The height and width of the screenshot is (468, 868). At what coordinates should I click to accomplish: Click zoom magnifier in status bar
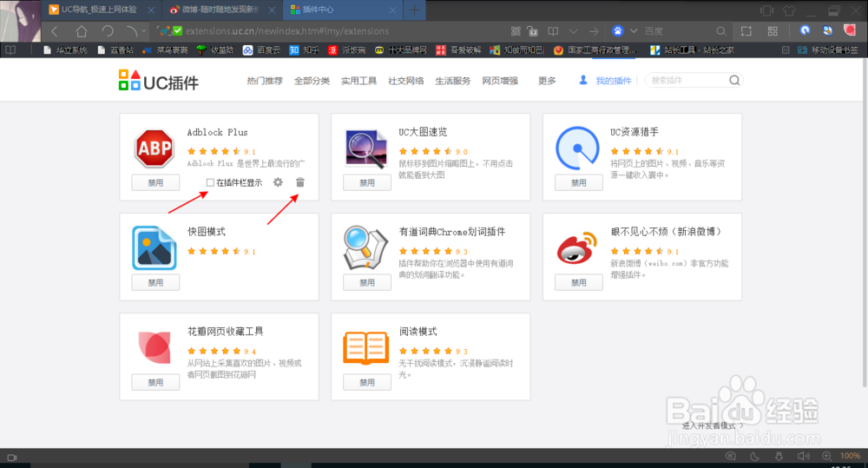[x=826, y=457]
